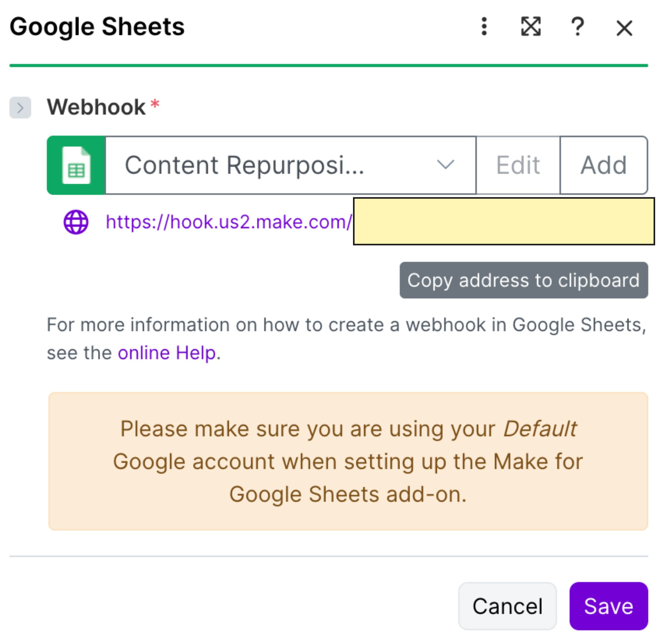The width and height of the screenshot is (667, 644).
Task: Save the Google Sheets module settings
Action: 608,606
